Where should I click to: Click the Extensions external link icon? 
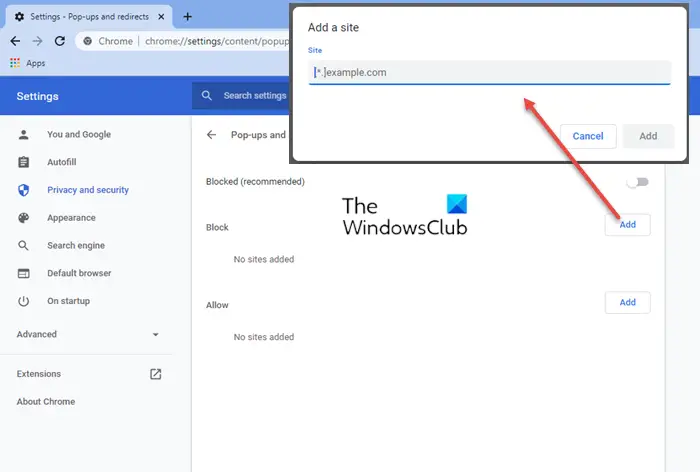(155, 374)
